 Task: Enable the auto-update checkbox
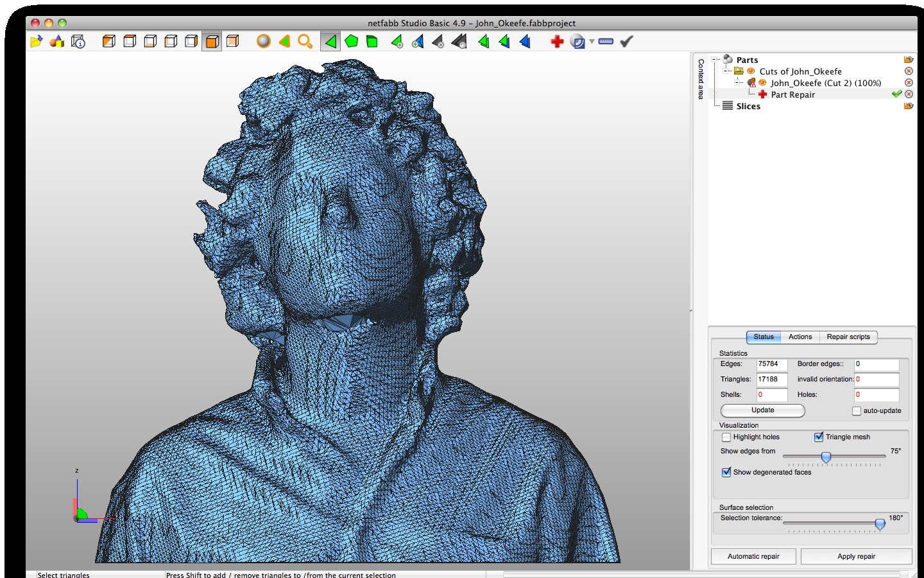pos(857,410)
